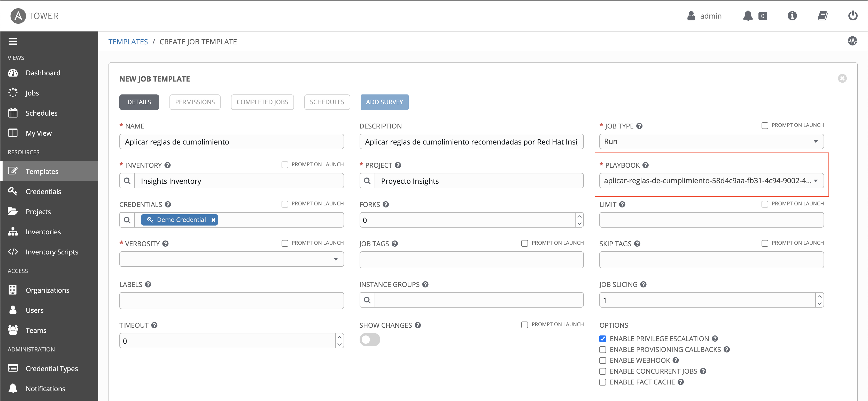Check Enable Fact Cache
Viewport: 868px width, 401px height.
click(602, 382)
